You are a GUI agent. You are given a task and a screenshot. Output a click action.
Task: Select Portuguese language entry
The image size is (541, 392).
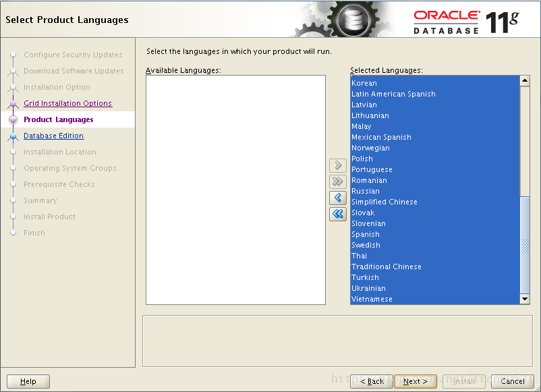point(435,169)
